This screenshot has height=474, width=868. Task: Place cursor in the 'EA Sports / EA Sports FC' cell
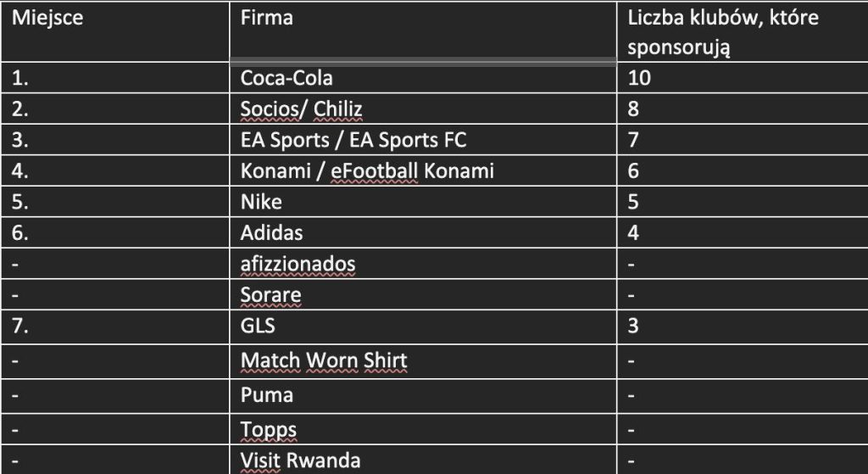[x=353, y=140]
